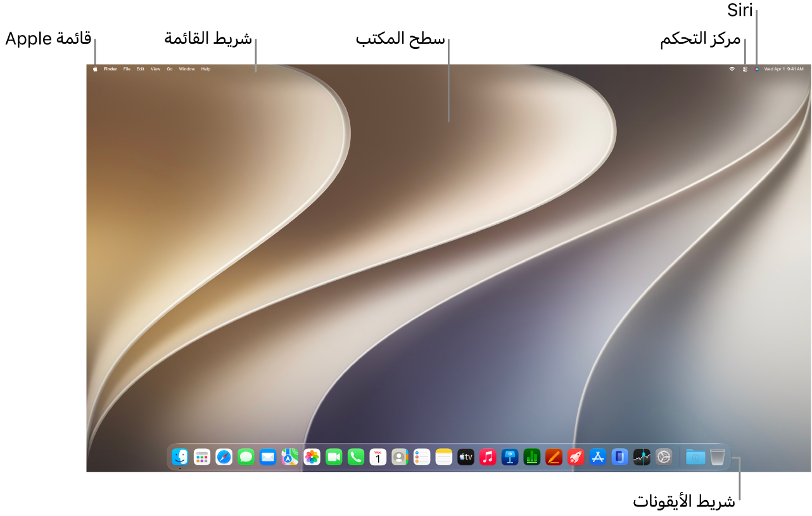The height and width of the screenshot is (516, 812).
Task: Expand the Downloads folder stack in the Dock
Action: (695, 456)
